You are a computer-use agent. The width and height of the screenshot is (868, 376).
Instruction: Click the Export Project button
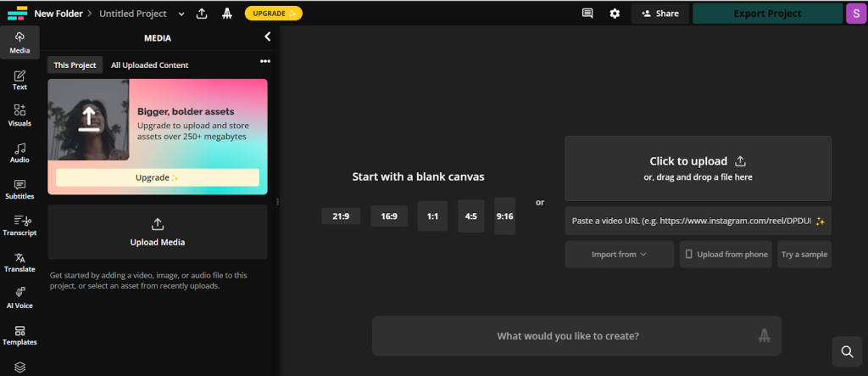pyautogui.click(x=765, y=14)
